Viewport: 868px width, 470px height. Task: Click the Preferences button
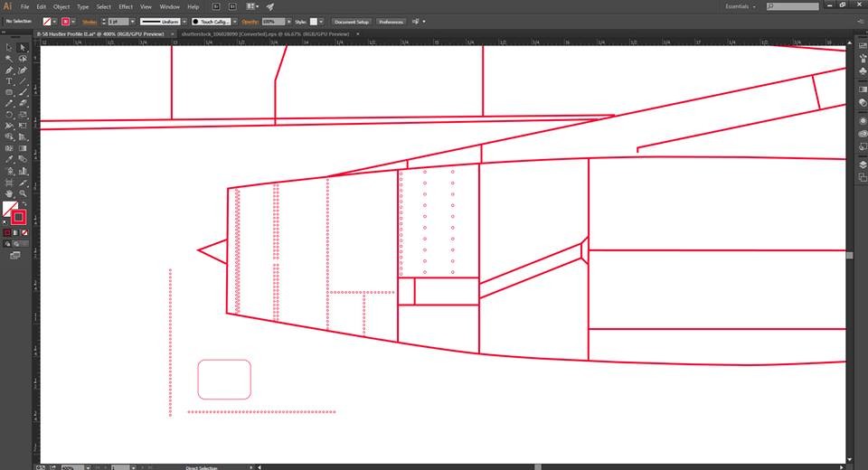pyautogui.click(x=391, y=22)
